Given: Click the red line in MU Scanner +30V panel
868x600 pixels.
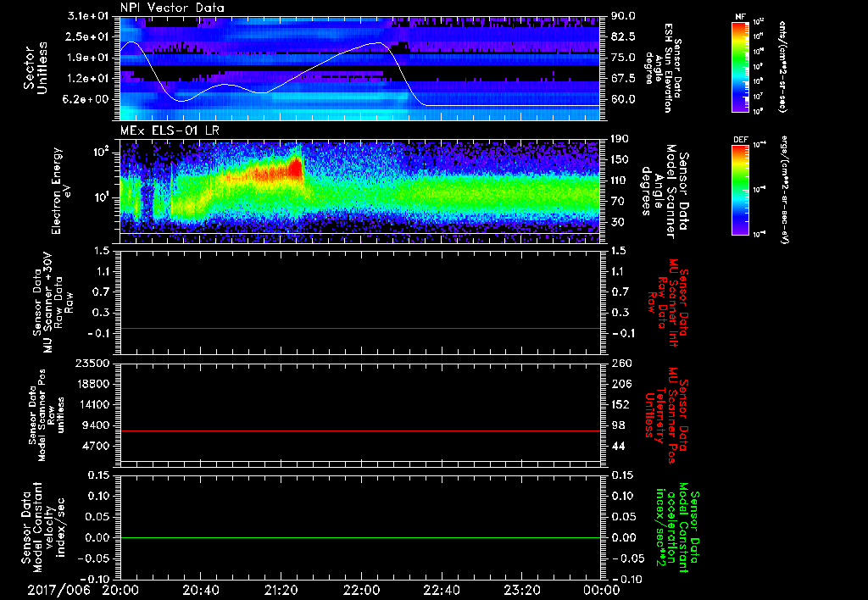Looking at the screenshot, I should [x=359, y=329].
